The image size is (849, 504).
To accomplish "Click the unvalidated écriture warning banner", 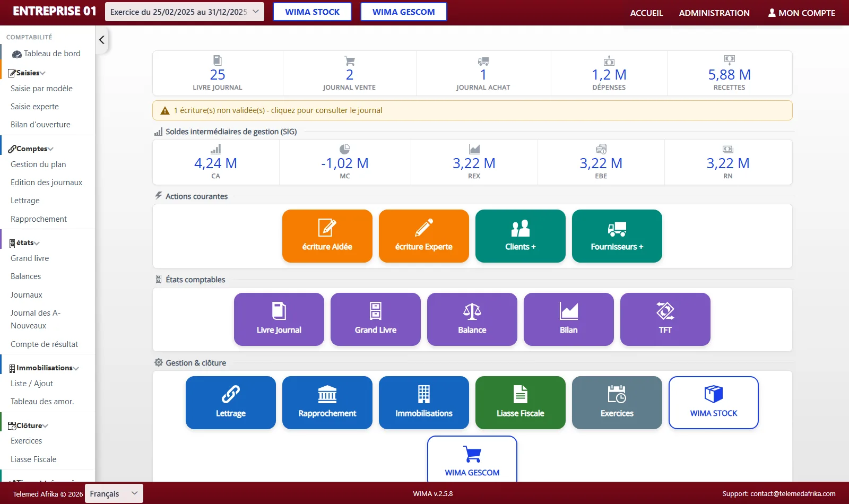I will pos(472,110).
